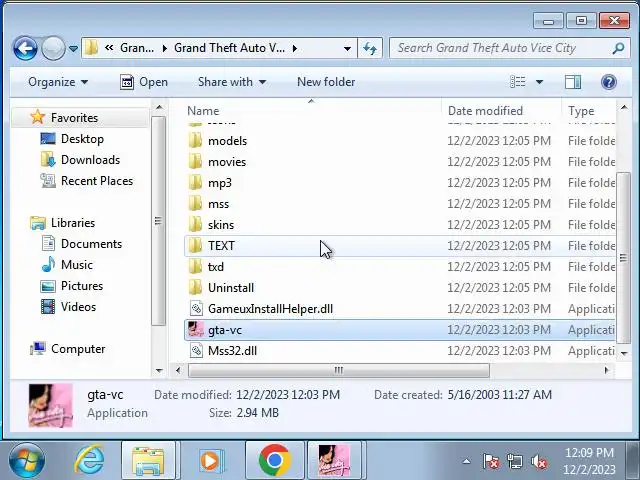This screenshot has height=480, width=640.
Task: Click the Change your view icon
Action: click(x=518, y=82)
